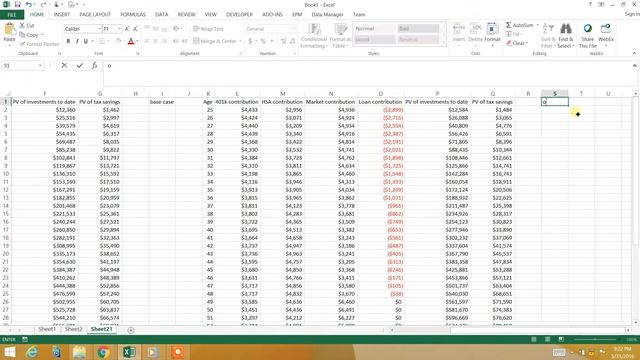Screen dimensions: 640x360
Task: Toggle Bold formatting
Action: pyautogui.click(x=68, y=41)
